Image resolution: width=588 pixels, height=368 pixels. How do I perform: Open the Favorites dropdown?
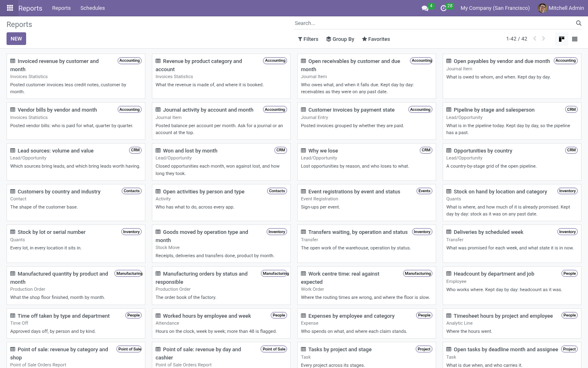[376, 39]
